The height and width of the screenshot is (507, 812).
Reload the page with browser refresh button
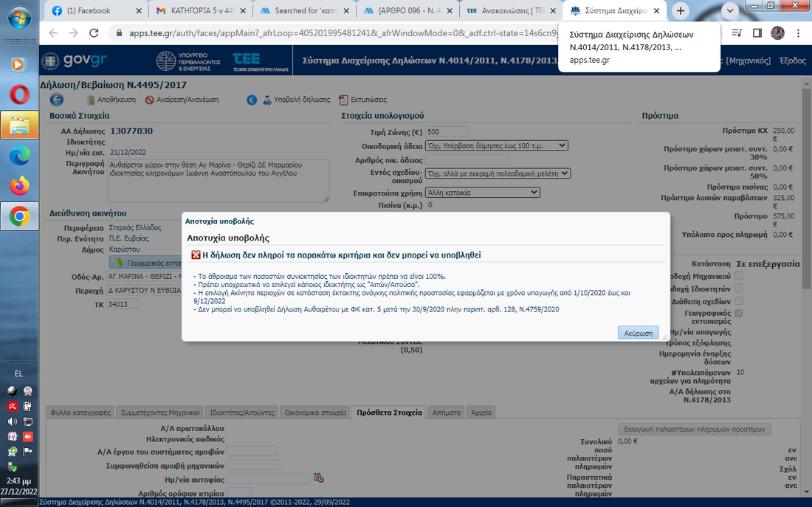coord(94,33)
